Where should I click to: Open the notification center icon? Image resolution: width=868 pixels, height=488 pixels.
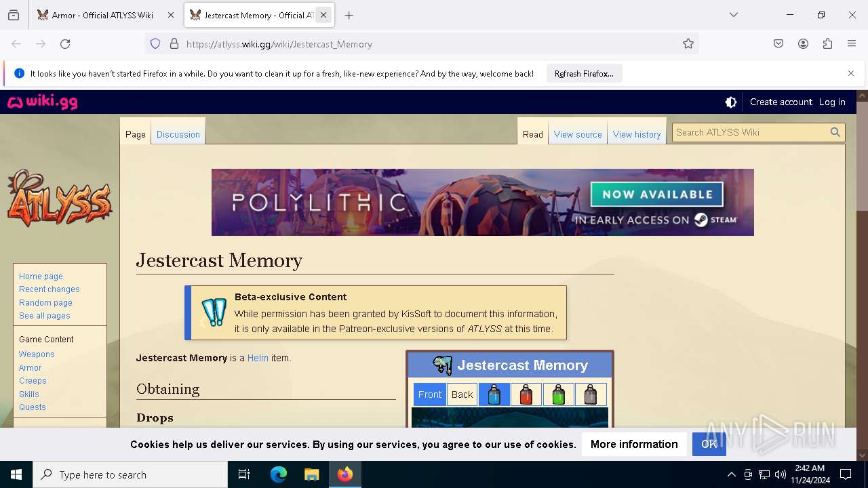pyautogui.click(x=846, y=474)
